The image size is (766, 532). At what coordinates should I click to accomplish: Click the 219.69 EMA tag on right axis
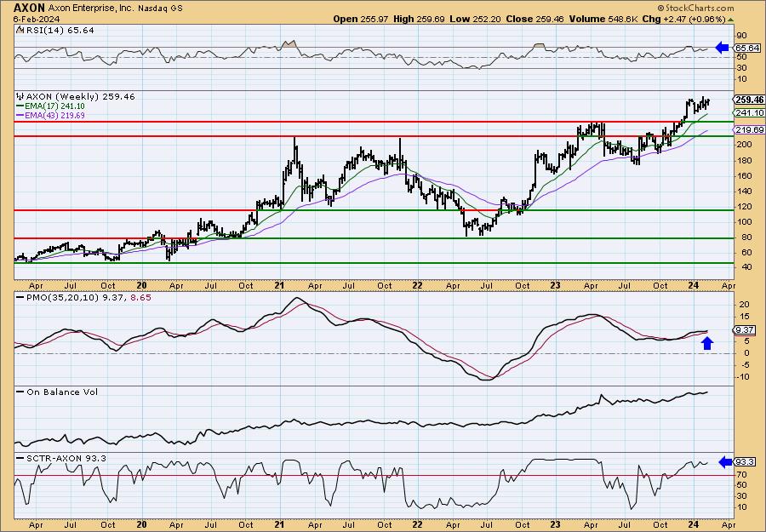point(750,129)
